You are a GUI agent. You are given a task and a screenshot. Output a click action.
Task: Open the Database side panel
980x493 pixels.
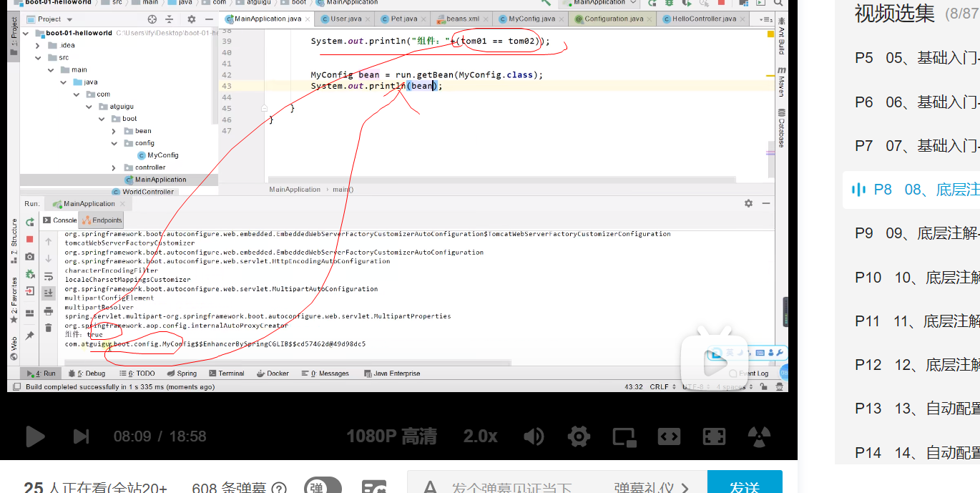tap(781, 128)
